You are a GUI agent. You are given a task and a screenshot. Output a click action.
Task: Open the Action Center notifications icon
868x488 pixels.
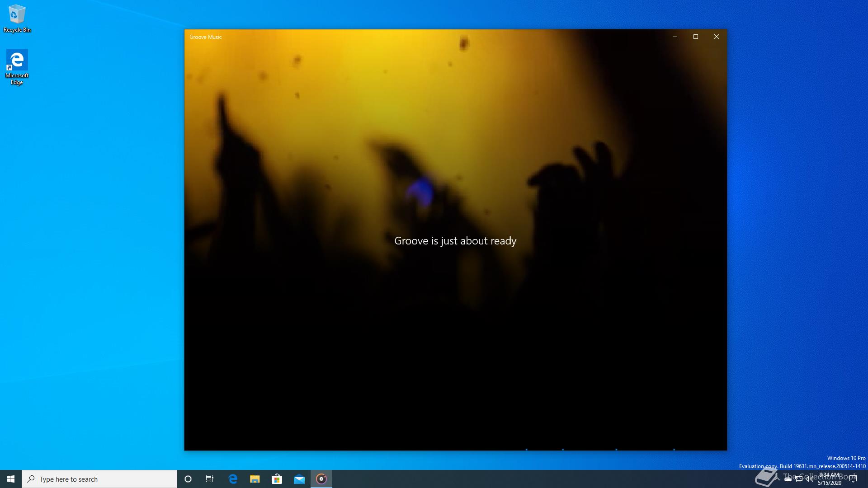tap(853, 479)
